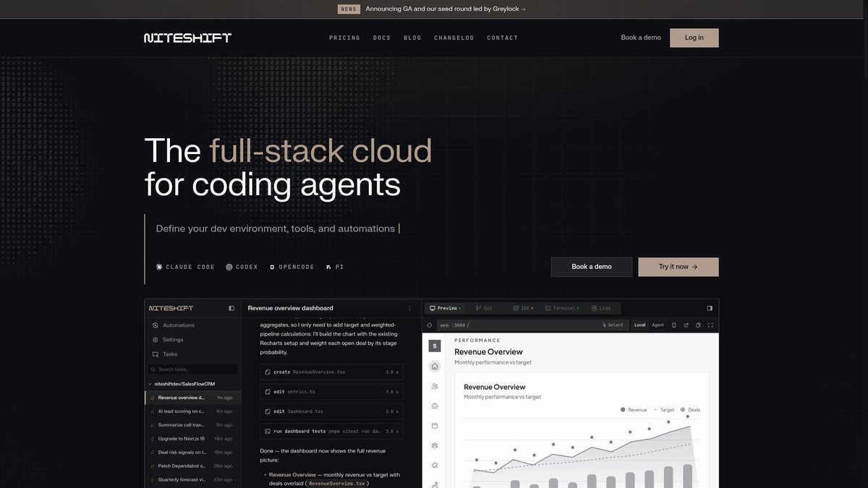Click the Book a demo link in header
The image size is (868, 488).
point(641,38)
